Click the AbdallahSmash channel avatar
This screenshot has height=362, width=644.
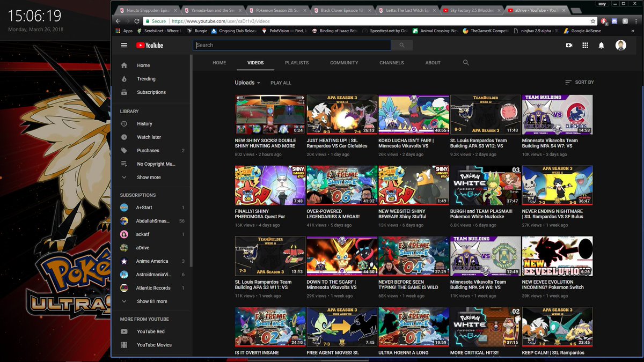124,221
